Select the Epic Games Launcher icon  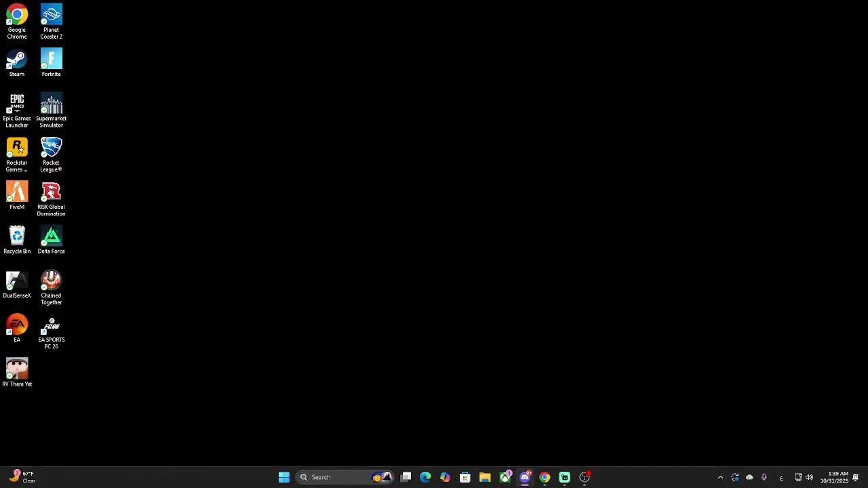tap(17, 110)
